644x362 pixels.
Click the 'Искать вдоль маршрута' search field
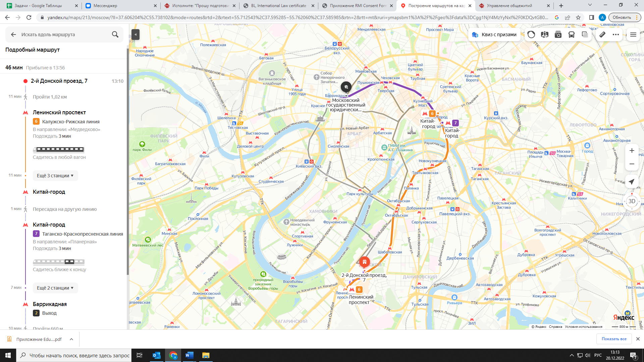(64, 35)
